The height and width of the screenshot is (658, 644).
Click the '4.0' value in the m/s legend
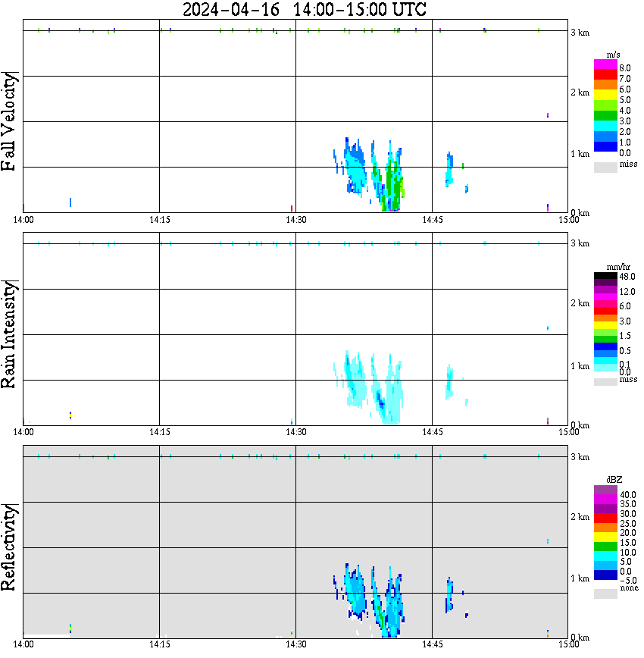tap(625, 111)
